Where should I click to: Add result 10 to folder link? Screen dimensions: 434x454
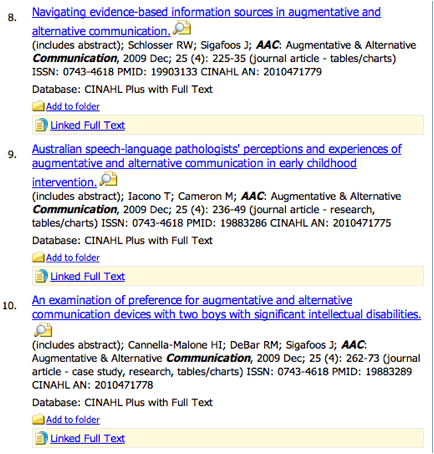[73, 420]
